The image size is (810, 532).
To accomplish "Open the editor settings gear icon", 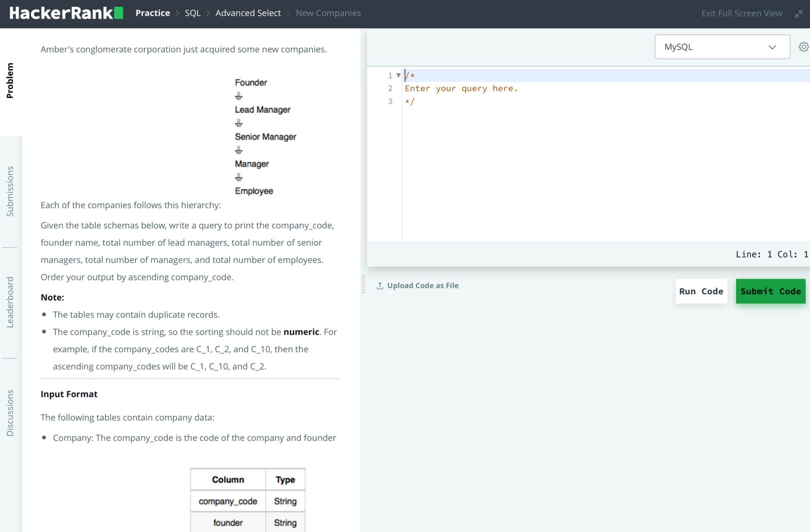I will pos(803,46).
